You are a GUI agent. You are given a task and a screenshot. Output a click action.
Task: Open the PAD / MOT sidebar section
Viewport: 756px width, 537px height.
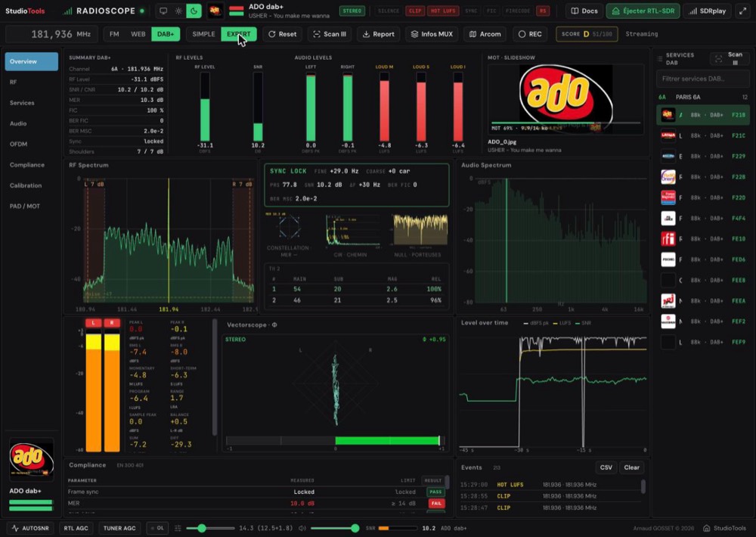(31, 206)
